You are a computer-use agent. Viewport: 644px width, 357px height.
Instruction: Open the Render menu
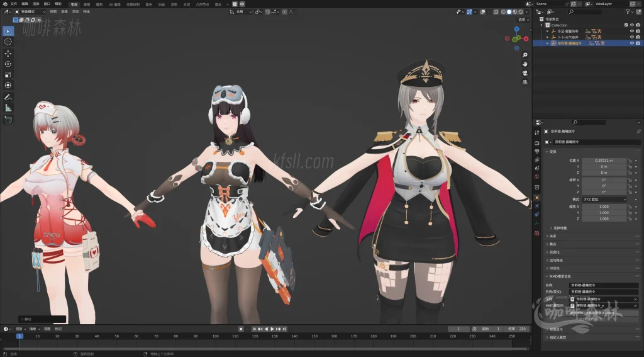tap(36, 4)
